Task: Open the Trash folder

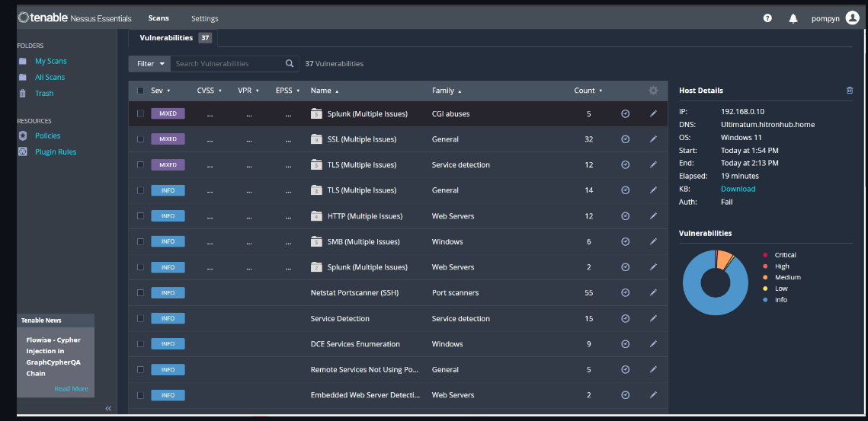Action: (x=44, y=94)
